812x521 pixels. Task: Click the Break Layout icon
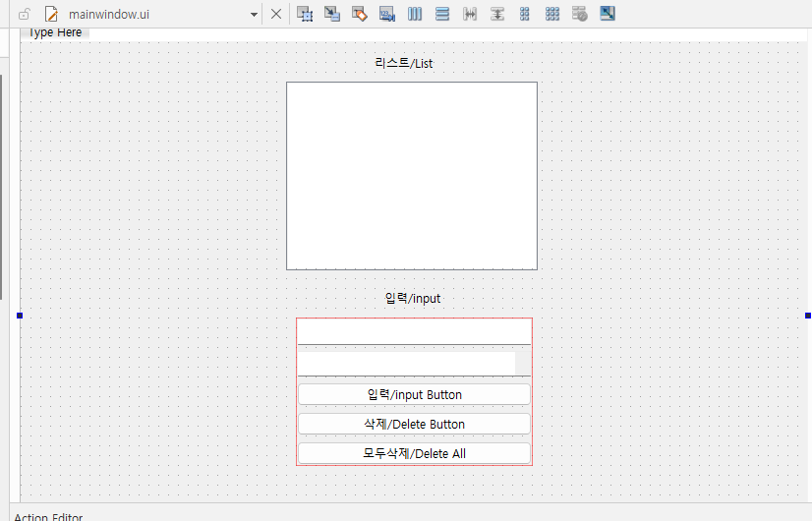(580, 14)
